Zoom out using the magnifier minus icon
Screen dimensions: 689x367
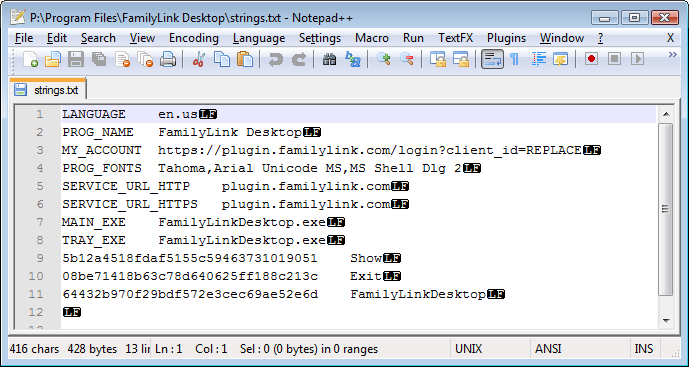(x=406, y=59)
